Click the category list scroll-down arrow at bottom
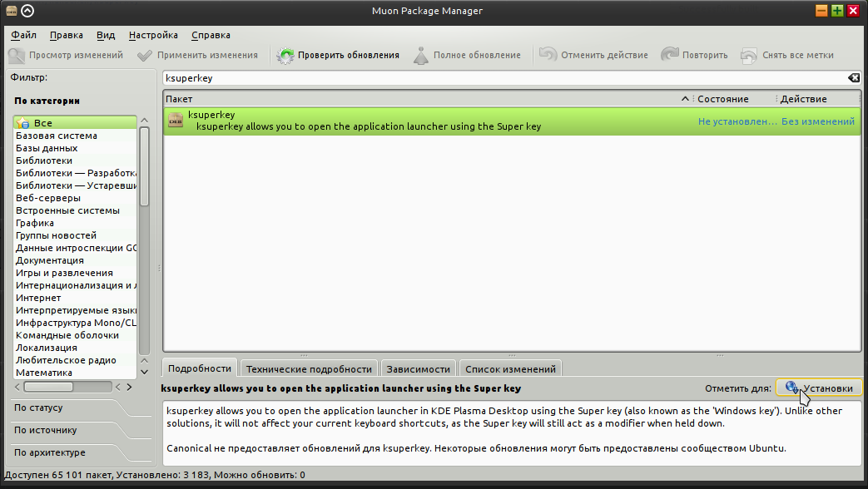 click(x=145, y=373)
